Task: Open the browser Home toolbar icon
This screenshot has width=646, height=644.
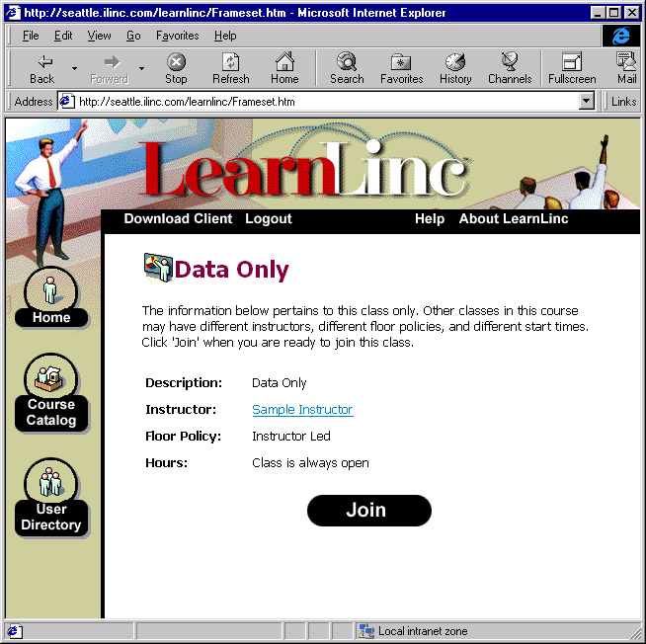Action: coord(284,61)
